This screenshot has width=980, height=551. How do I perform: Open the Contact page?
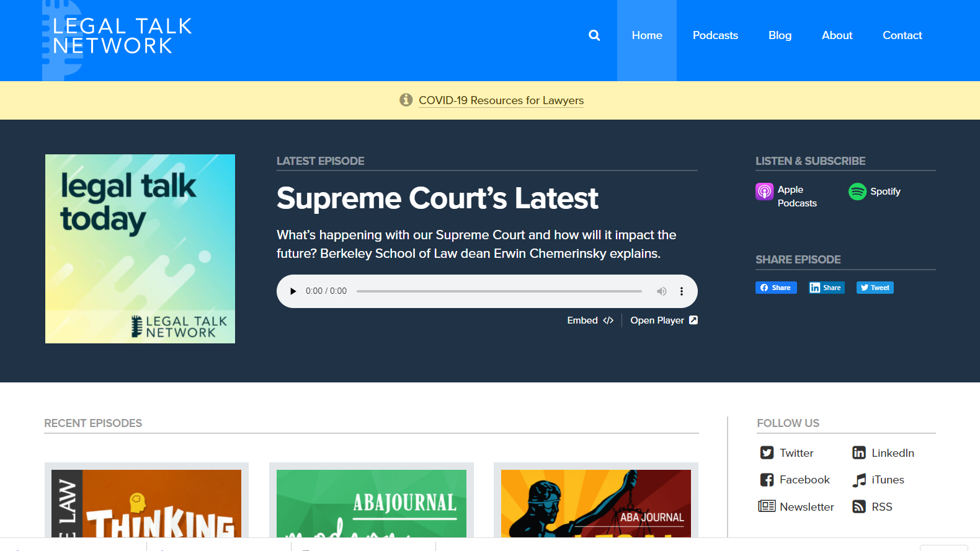902,35
